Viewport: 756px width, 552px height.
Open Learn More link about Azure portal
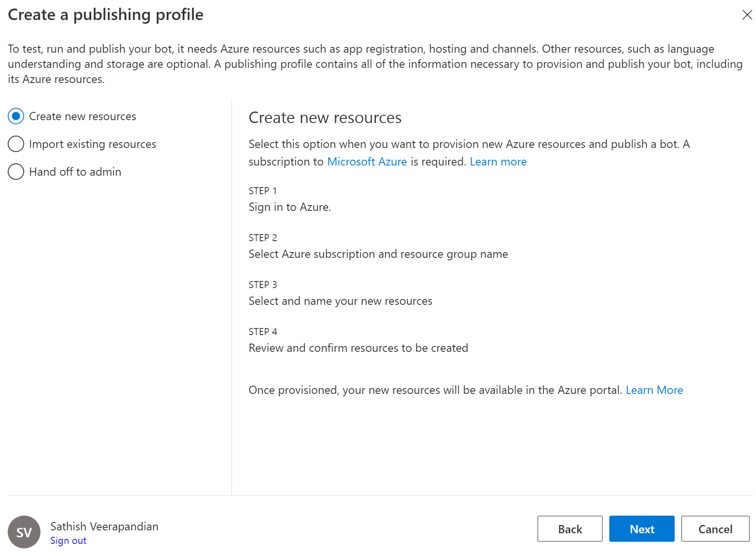pos(654,390)
